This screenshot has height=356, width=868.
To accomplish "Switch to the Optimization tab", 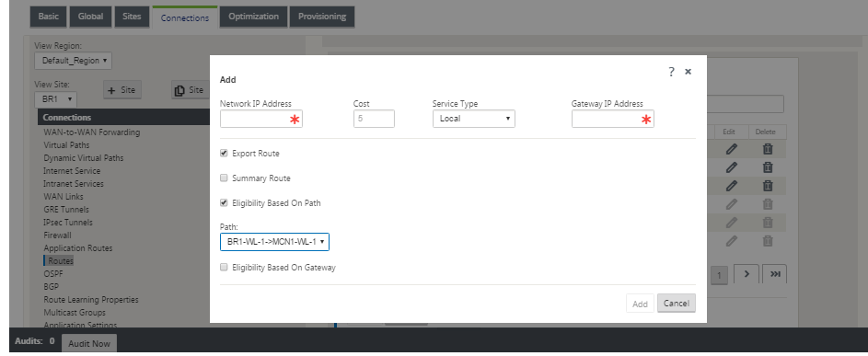I will 253,17.
